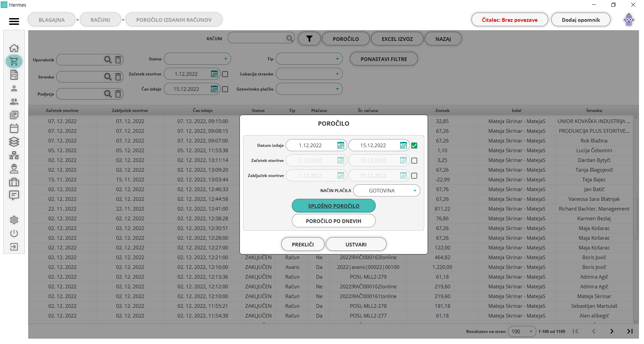Viewport: 644px width, 344px height.
Task: Open the Tip filter dropdown
Action: click(309, 59)
